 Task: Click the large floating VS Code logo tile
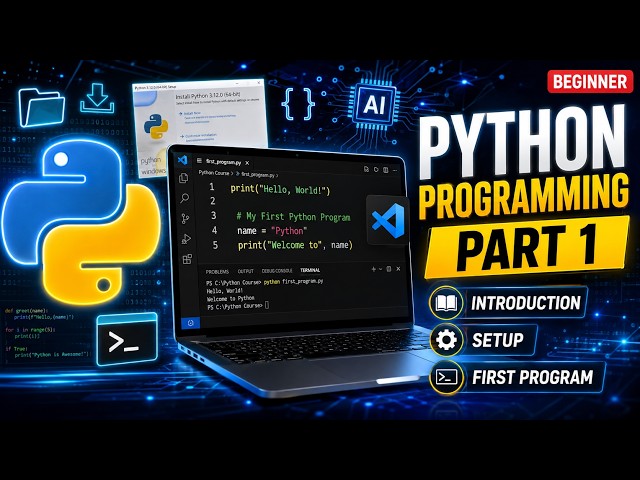[x=388, y=221]
